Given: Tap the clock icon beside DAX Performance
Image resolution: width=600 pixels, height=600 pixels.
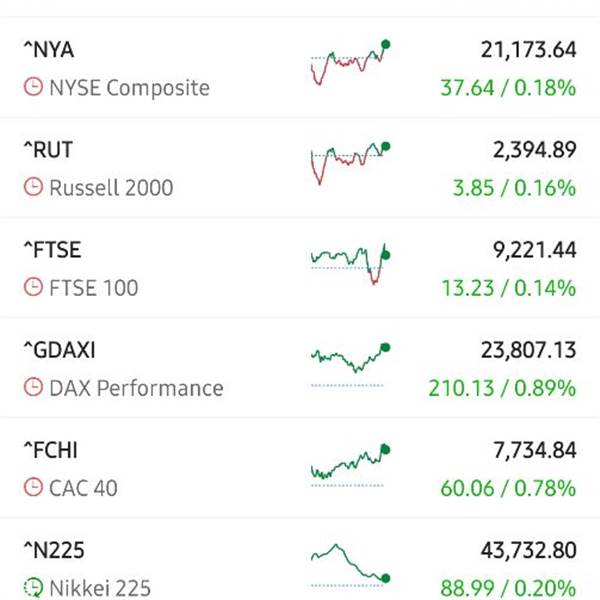Looking at the screenshot, I should pyautogui.click(x=33, y=387).
